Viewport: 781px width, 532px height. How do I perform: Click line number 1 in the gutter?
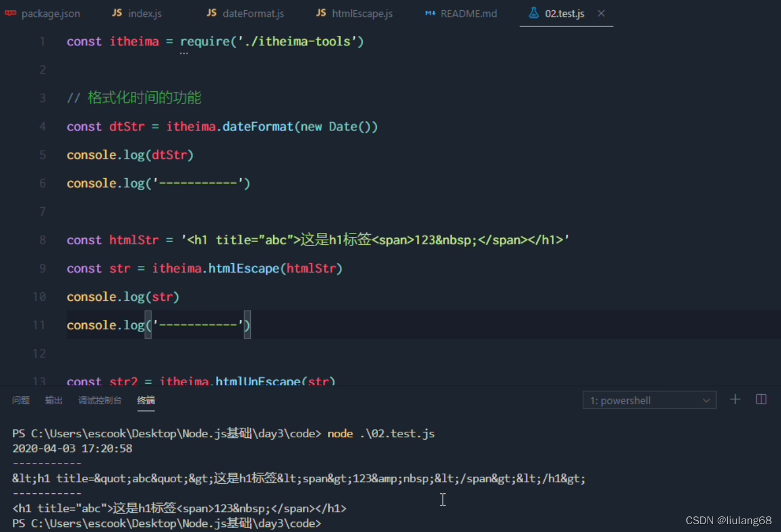point(43,41)
